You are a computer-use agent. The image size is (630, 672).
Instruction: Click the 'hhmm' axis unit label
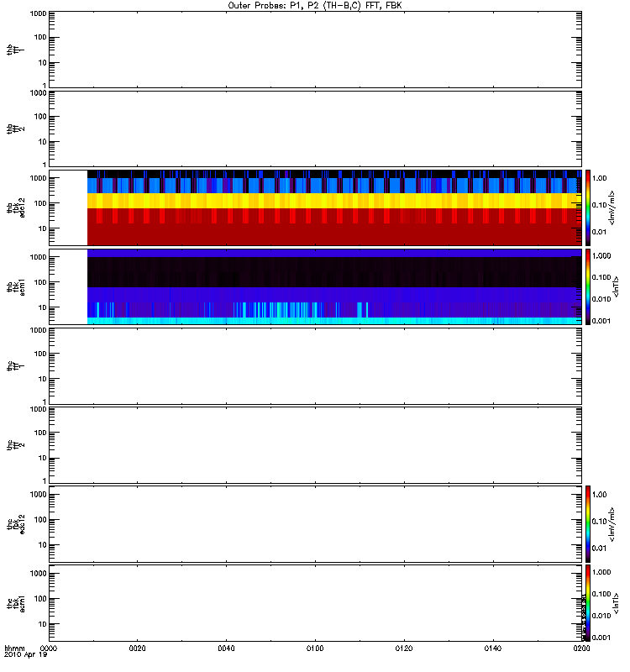(14, 648)
